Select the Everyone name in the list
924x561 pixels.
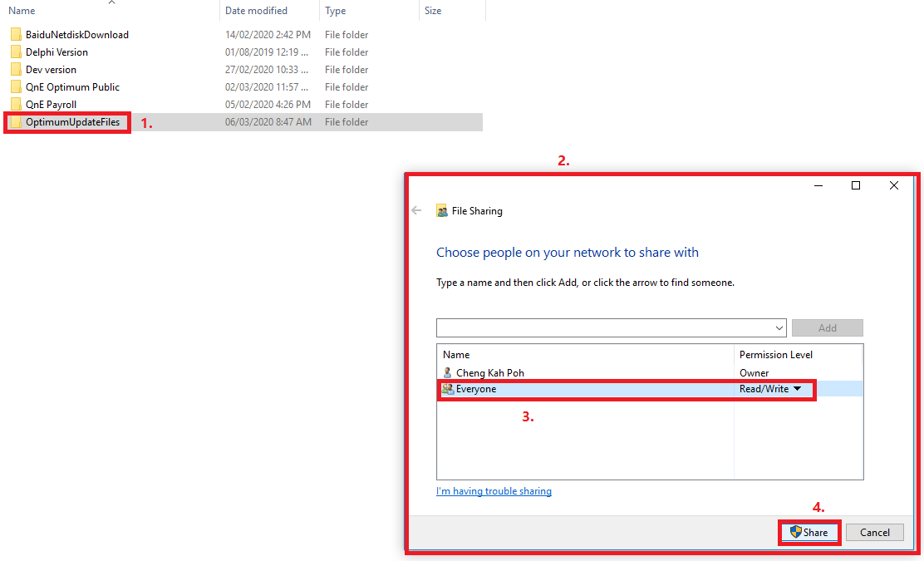click(x=476, y=389)
